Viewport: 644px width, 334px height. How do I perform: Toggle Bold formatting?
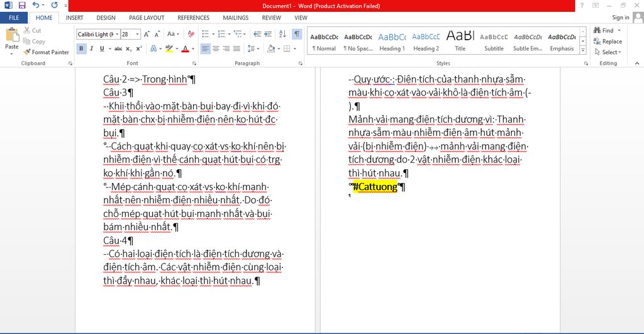[81, 48]
